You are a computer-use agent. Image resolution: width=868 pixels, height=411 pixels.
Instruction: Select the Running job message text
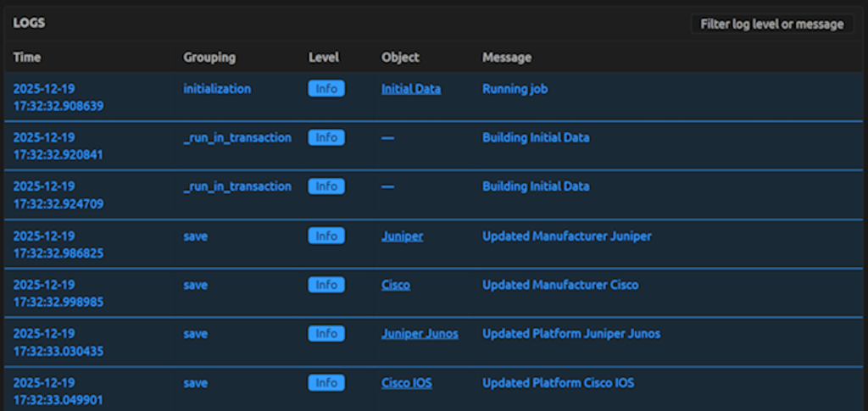[x=515, y=88]
